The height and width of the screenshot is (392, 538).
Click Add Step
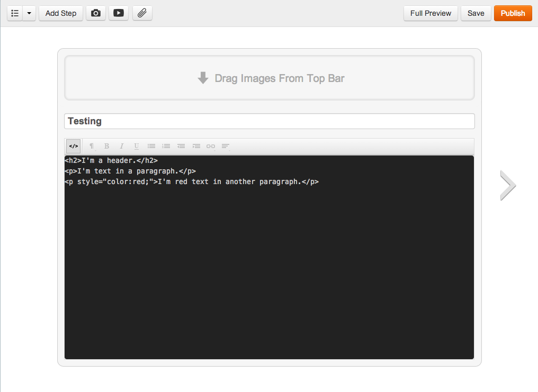(60, 13)
